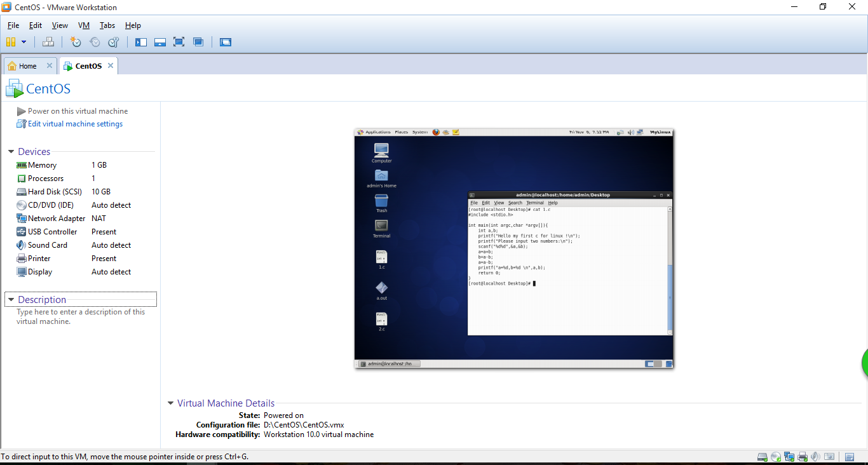The height and width of the screenshot is (465, 868).
Task: Click guest terminal scrollbar
Action: coord(669,271)
